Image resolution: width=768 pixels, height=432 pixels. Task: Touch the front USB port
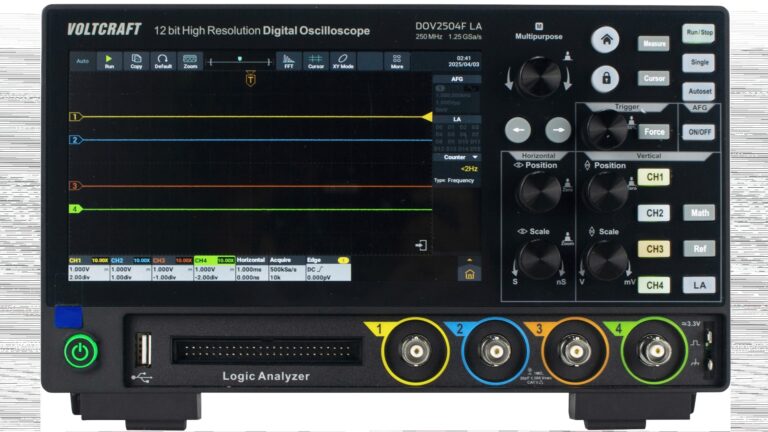click(144, 349)
